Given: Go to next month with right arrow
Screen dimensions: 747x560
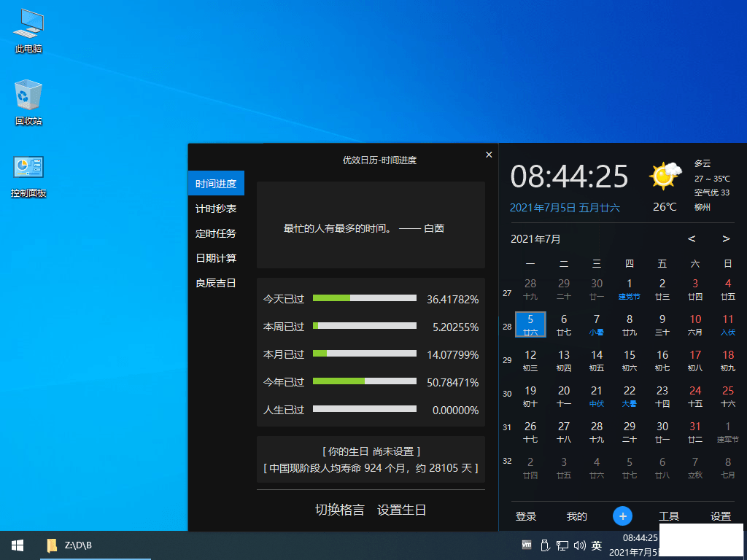Looking at the screenshot, I should click(726, 238).
